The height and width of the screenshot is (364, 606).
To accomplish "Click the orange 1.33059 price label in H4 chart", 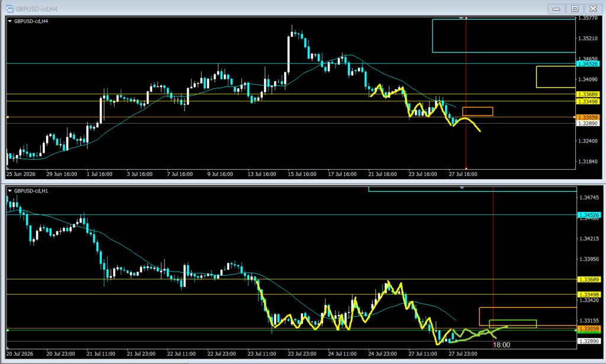I will pos(588,117).
